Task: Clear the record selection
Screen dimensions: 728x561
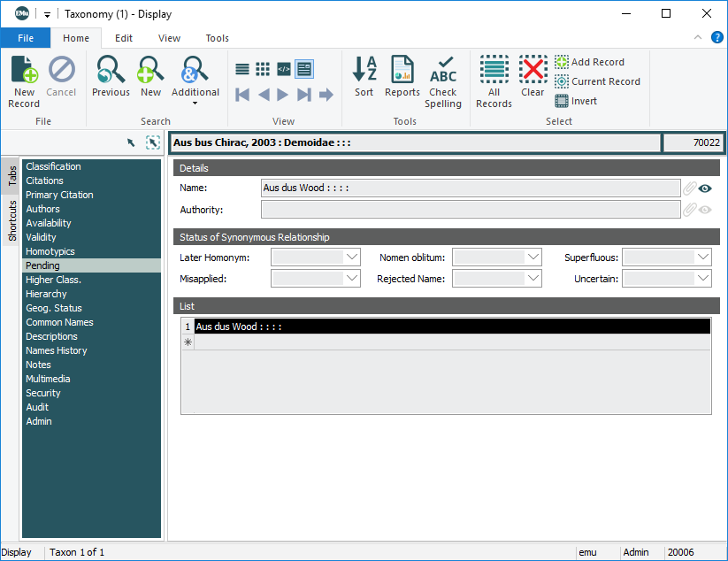Action: pyautogui.click(x=533, y=77)
